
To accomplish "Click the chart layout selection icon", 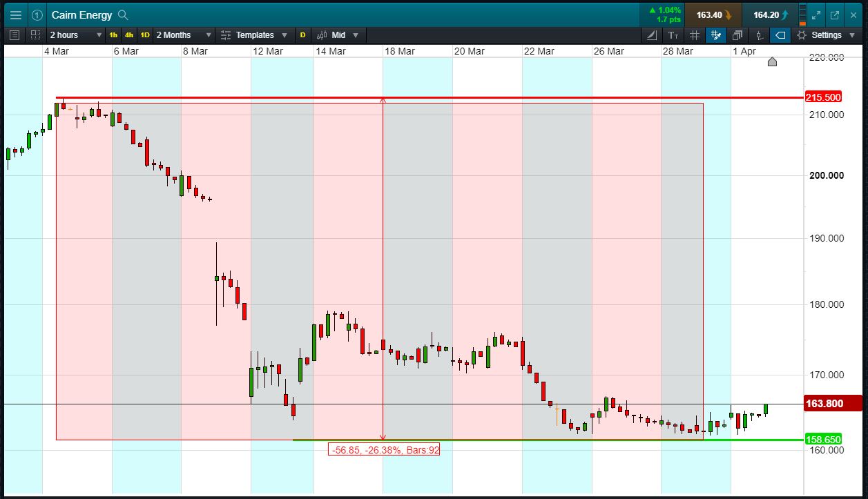I will click(35, 35).
